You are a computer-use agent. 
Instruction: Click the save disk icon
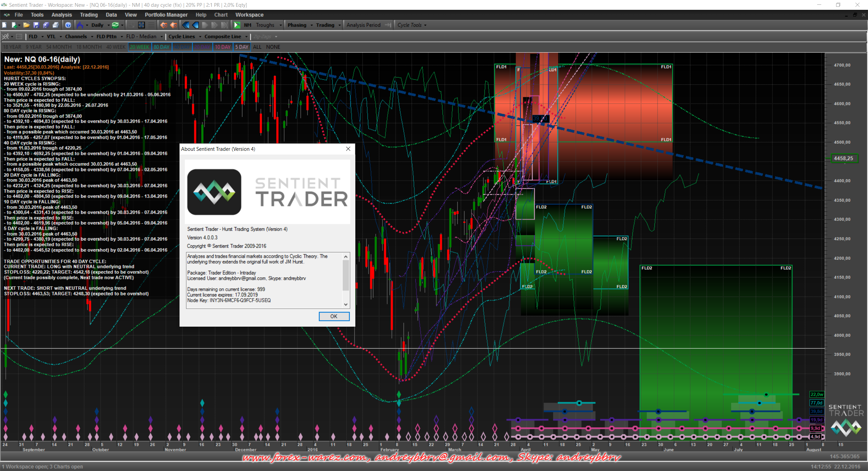coord(36,25)
